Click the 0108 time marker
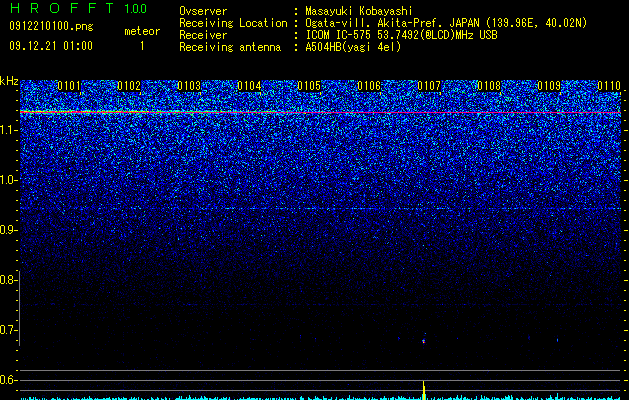Image resolution: width=629 pixels, height=400 pixels. [x=489, y=86]
